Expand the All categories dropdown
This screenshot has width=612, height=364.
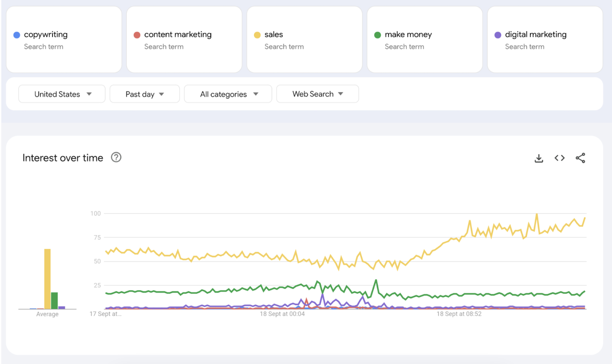tap(228, 94)
